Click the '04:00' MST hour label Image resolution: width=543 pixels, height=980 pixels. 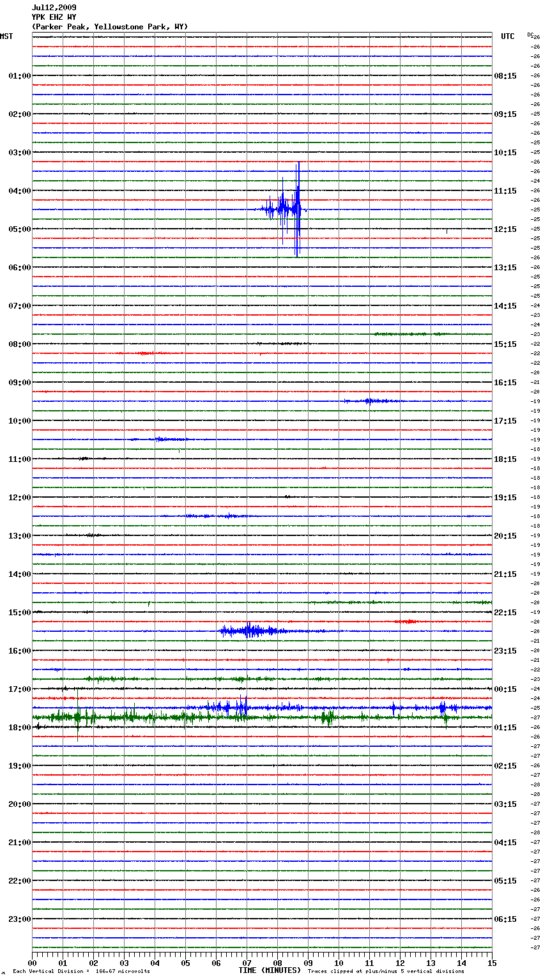pyautogui.click(x=20, y=191)
